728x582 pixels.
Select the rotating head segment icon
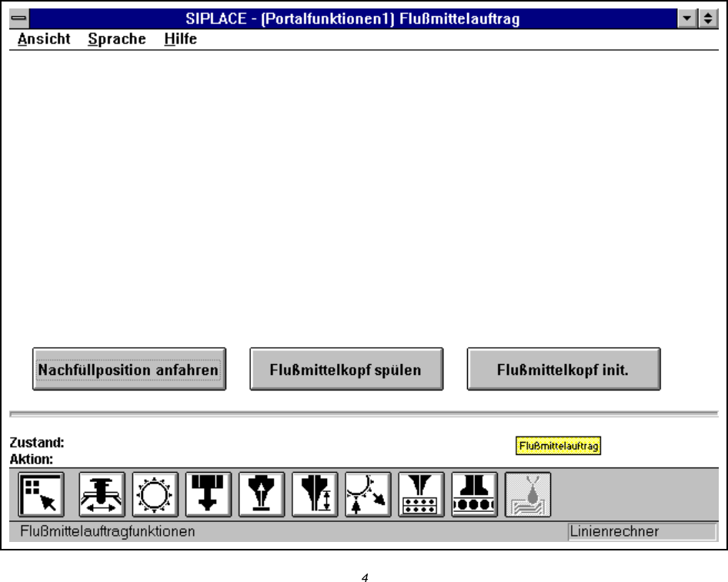[x=368, y=495]
